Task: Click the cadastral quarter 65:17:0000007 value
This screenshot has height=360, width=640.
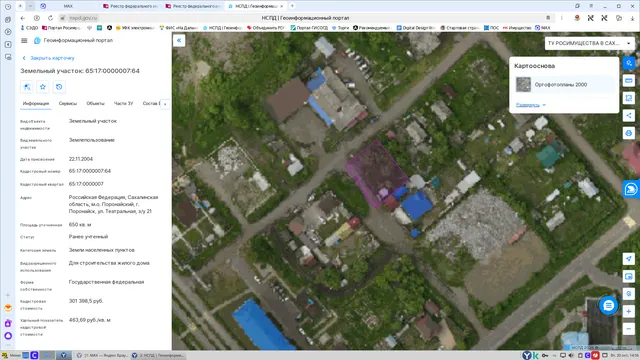Action: click(x=86, y=184)
